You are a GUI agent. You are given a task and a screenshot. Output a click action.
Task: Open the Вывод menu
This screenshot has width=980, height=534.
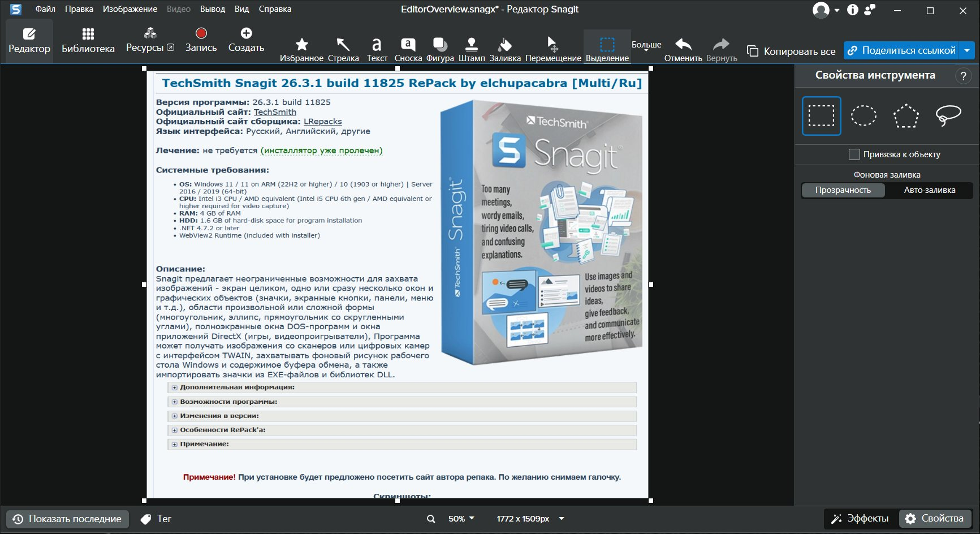click(x=213, y=9)
